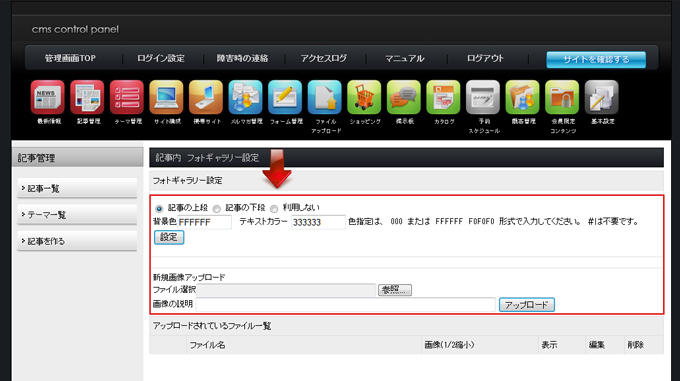Image resolution: width=680 pixels, height=381 pixels.
Task: Open テーマ一覧 in the sidebar
Action: [x=77, y=215]
